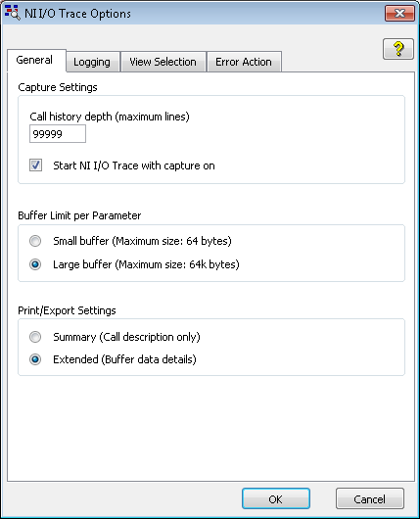
Task: Click the 'Small buffer (Maximum size: 64 bytes)' label text
Action: 142,241
